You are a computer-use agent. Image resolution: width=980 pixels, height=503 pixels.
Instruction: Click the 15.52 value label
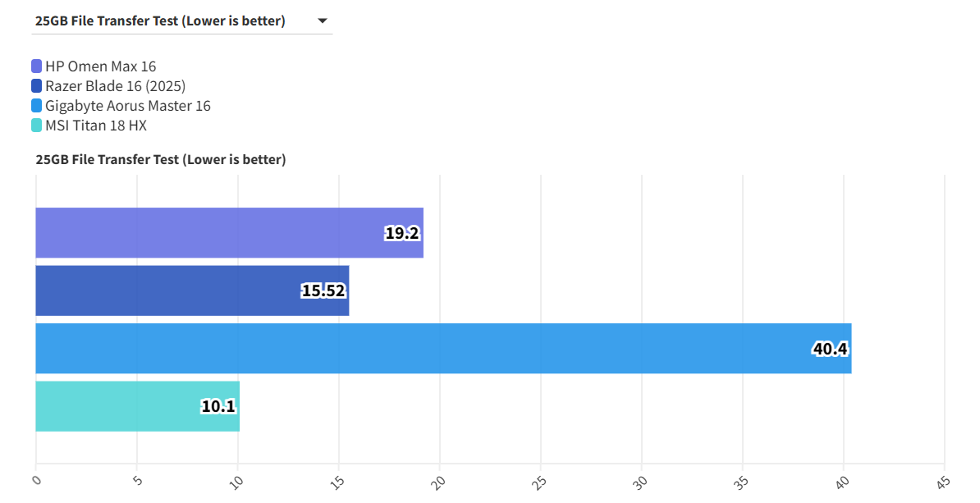pos(323,290)
